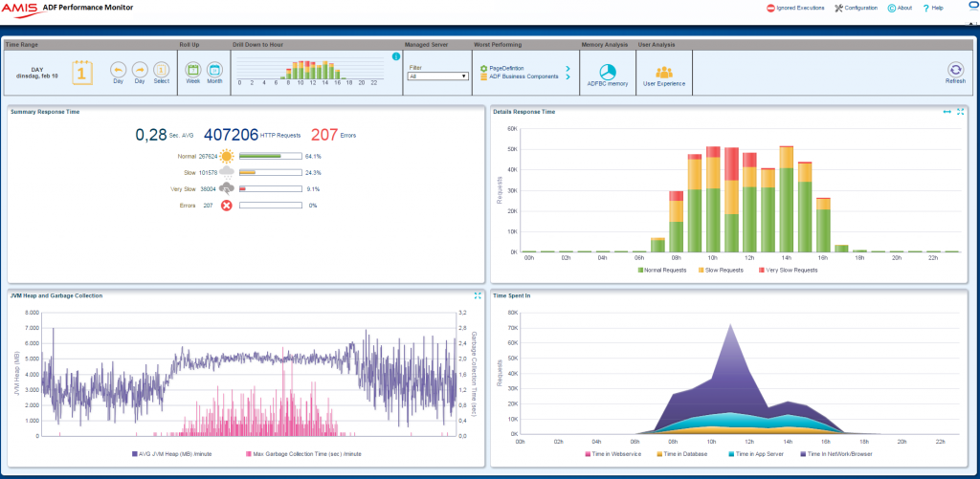Open the Help link
The height and width of the screenshot is (479, 980).
tap(933, 8)
